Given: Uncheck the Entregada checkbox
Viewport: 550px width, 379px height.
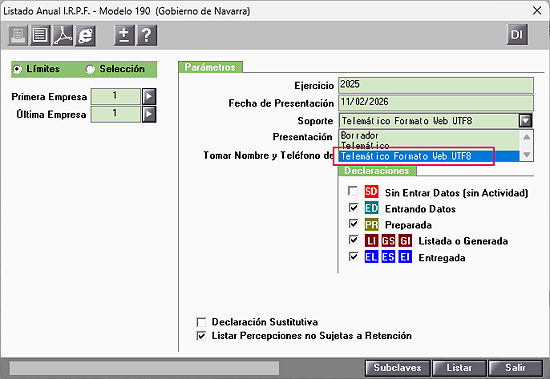Looking at the screenshot, I should tap(353, 257).
